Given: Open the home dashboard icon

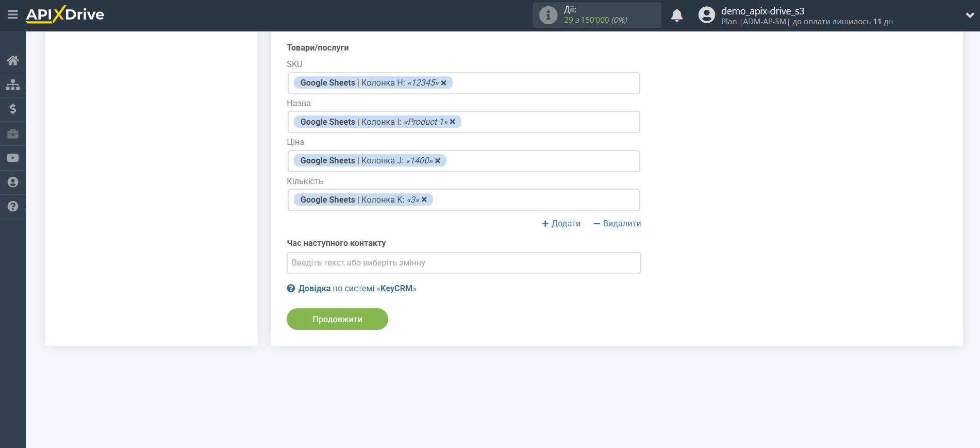Looking at the screenshot, I should 13,60.
